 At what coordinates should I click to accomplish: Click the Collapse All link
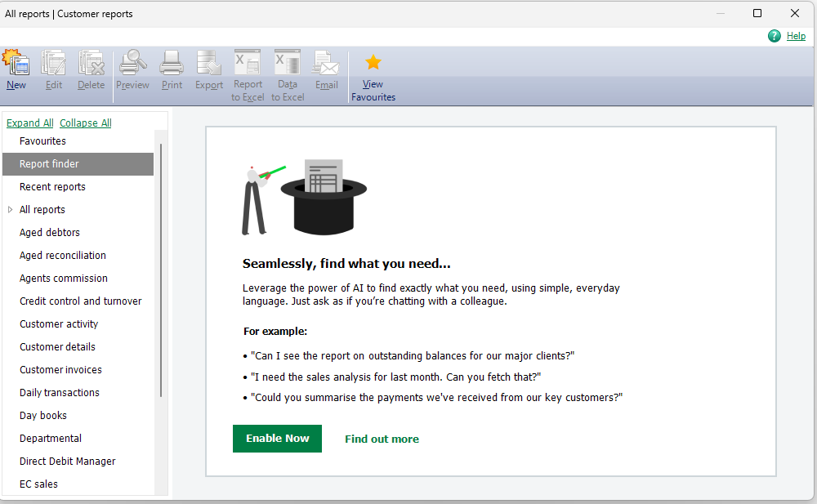(x=86, y=123)
